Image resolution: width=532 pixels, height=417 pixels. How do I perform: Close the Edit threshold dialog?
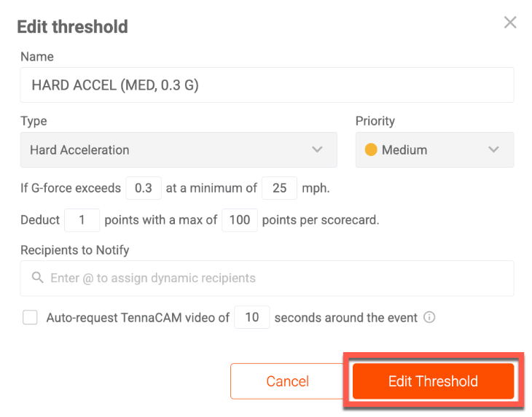click(510, 23)
